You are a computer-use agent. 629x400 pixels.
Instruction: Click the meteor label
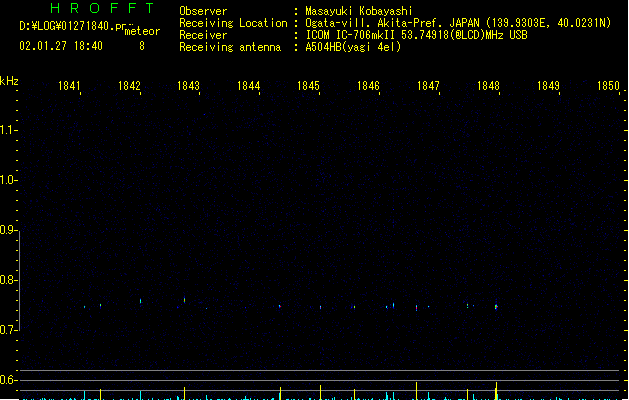click(x=142, y=31)
